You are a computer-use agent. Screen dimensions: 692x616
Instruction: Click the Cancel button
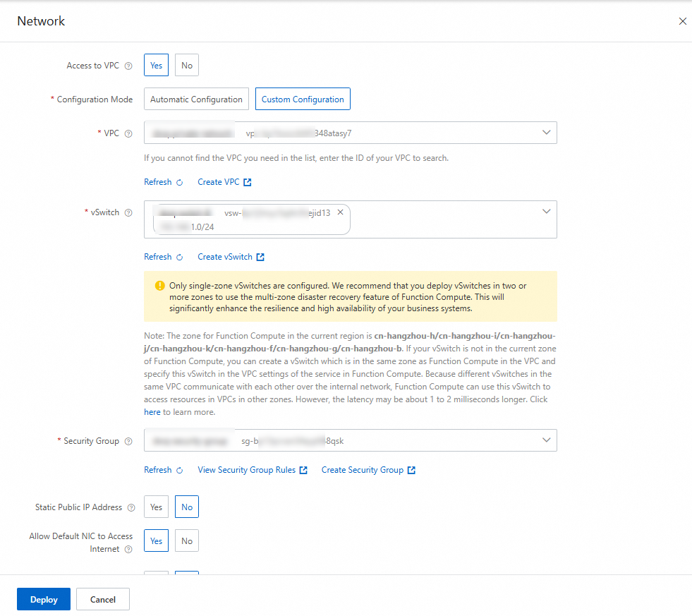coord(103,599)
